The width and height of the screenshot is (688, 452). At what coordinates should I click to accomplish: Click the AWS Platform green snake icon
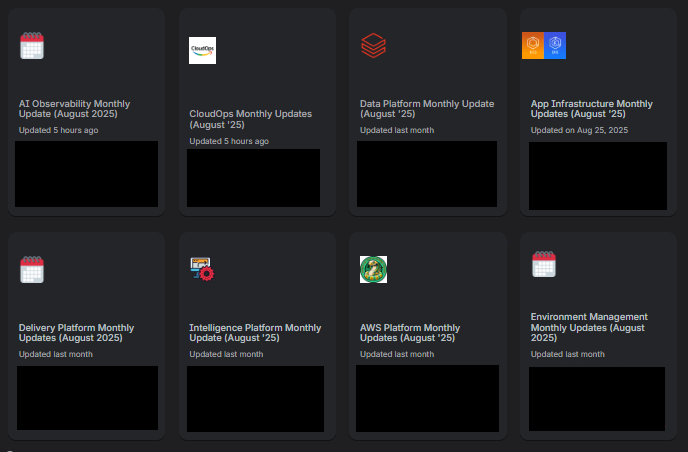tap(373, 269)
